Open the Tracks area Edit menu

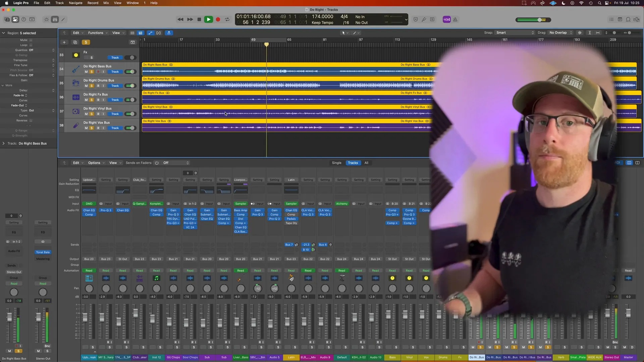[78, 33]
